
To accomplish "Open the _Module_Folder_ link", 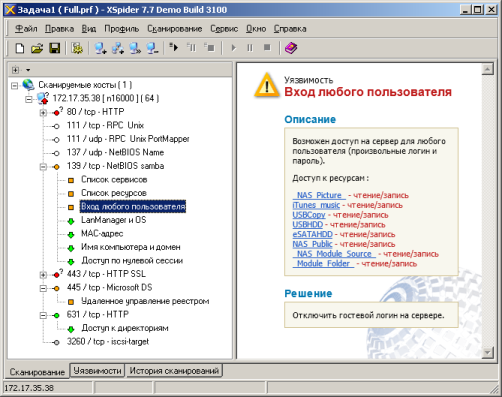I will point(323,264).
